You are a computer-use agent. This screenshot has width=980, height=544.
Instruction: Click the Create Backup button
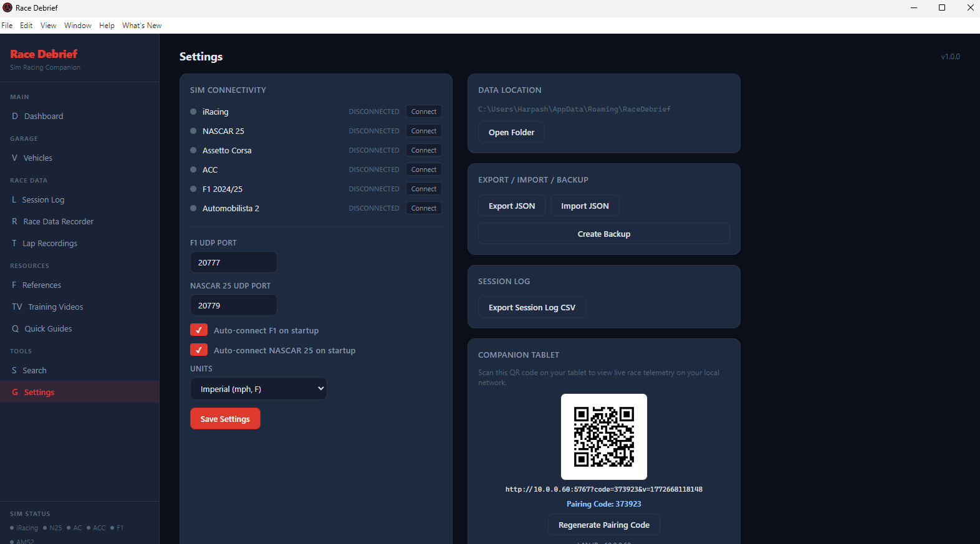[604, 234]
